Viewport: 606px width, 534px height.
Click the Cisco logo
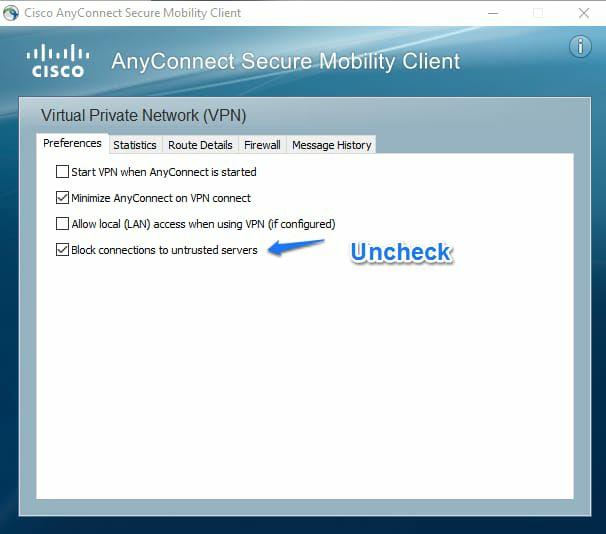point(57,61)
